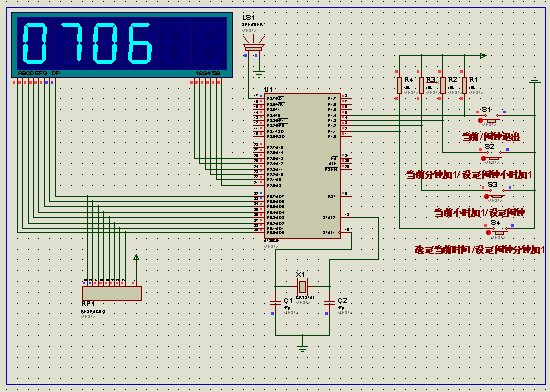Click the X1 crystal oscillator symbol
This screenshot has width=550, height=392.
coord(302,287)
